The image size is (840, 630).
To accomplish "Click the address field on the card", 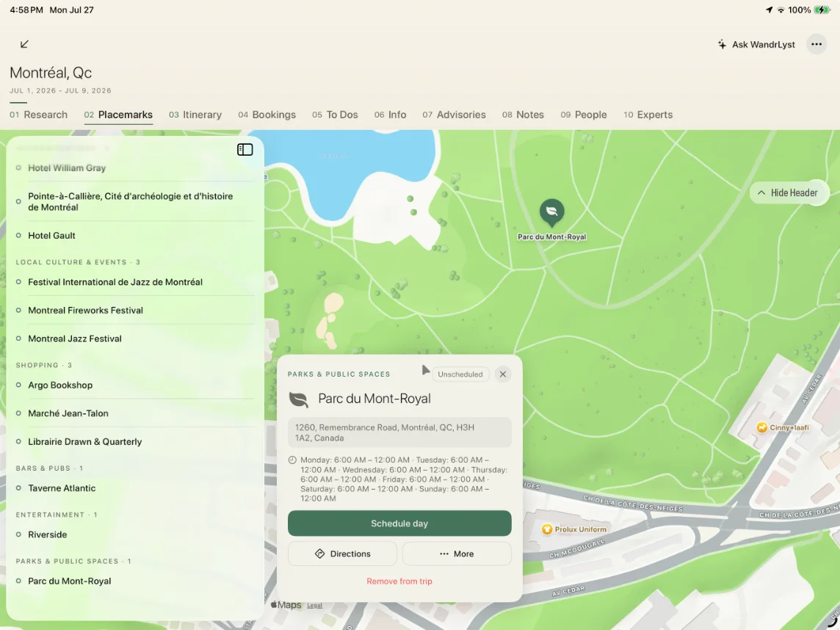I will click(x=399, y=432).
